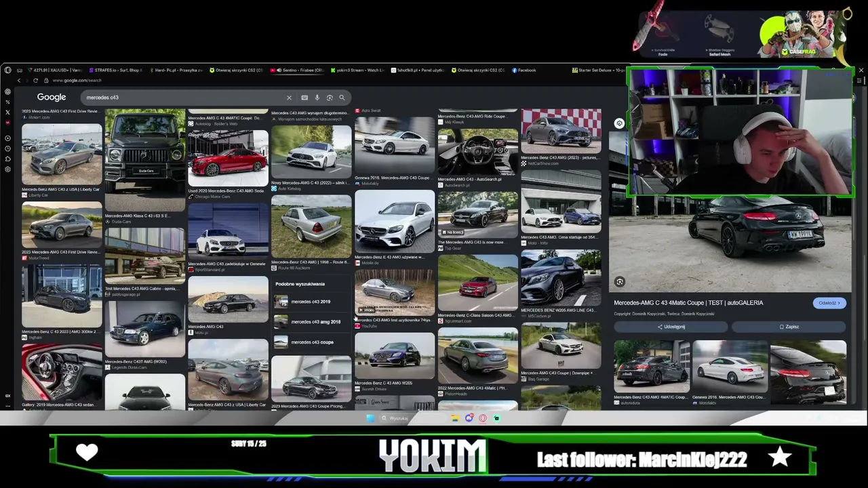Open the YouTube C43 AMG test video thumbnail
Screen dimensions: 868x488
[394, 293]
